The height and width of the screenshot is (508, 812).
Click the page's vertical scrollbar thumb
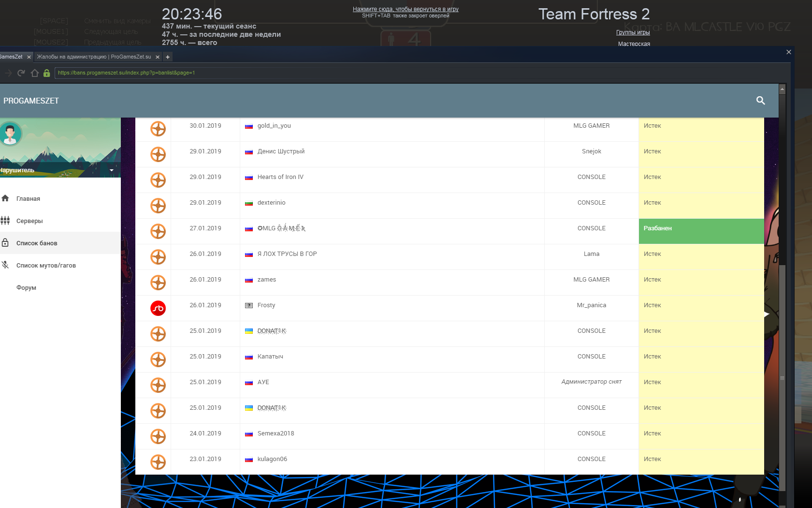(782, 377)
